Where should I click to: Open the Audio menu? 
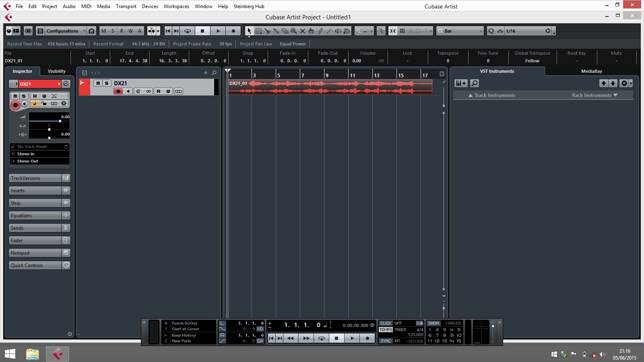(69, 6)
